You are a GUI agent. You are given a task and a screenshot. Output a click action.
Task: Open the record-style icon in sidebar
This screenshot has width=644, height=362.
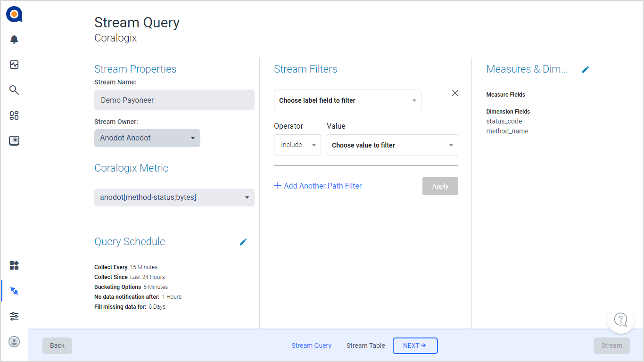click(14, 140)
